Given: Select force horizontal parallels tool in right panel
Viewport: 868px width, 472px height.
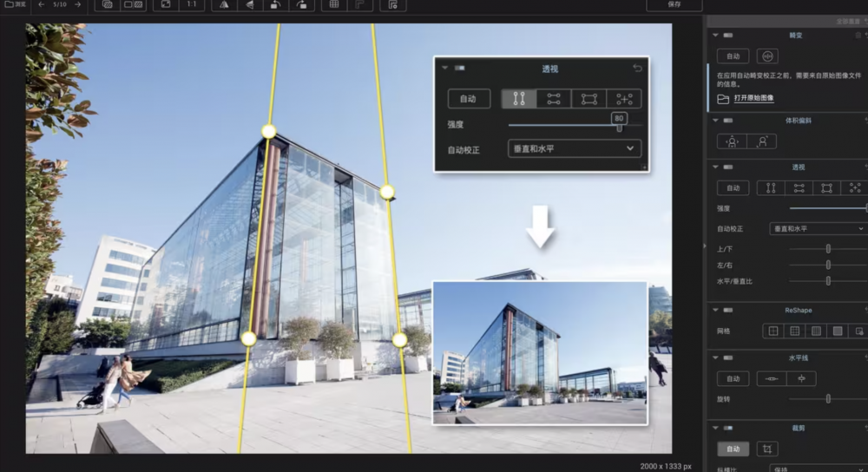Looking at the screenshot, I should (799, 188).
